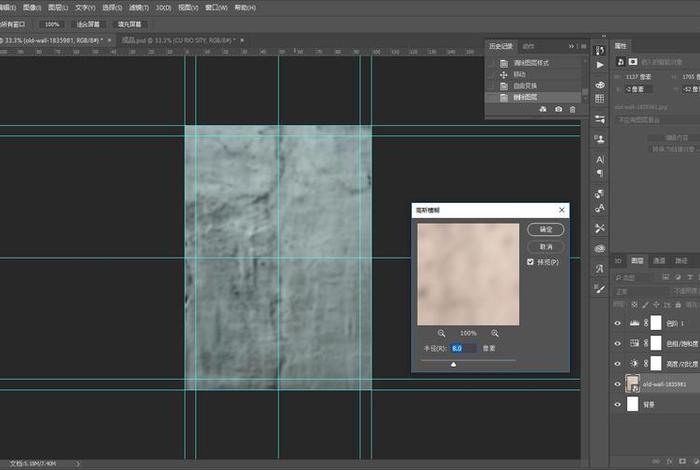Open the layer comp dropdown in Properties

tap(657, 120)
